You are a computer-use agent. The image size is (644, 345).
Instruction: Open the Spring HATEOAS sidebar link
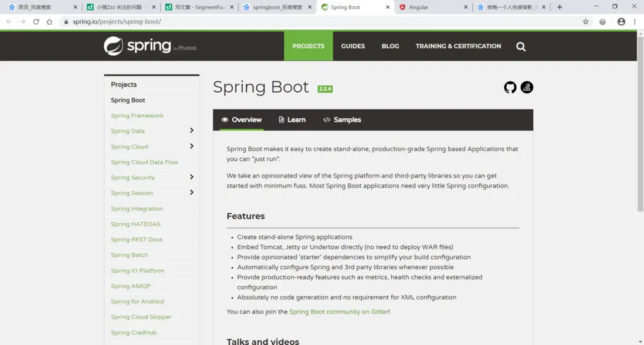(135, 224)
